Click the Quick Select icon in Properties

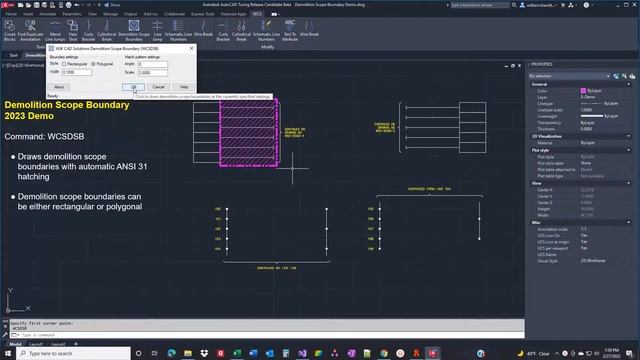[632, 76]
